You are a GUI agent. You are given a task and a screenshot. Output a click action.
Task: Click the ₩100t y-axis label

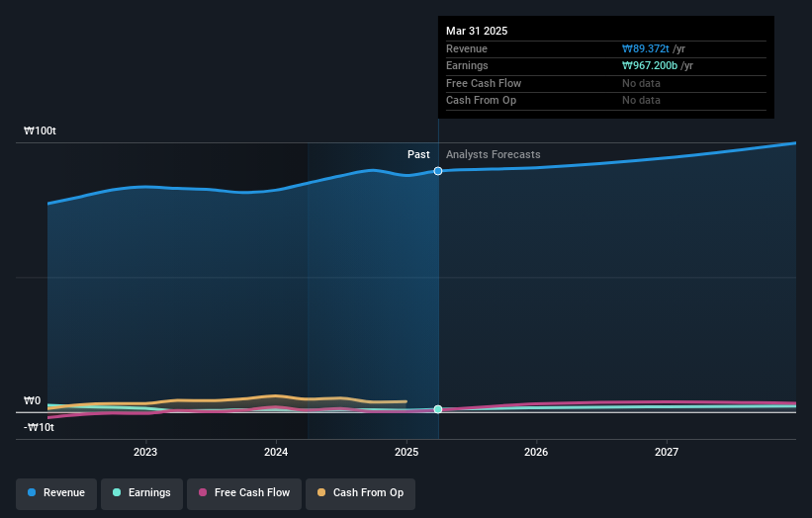pos(40,130)
